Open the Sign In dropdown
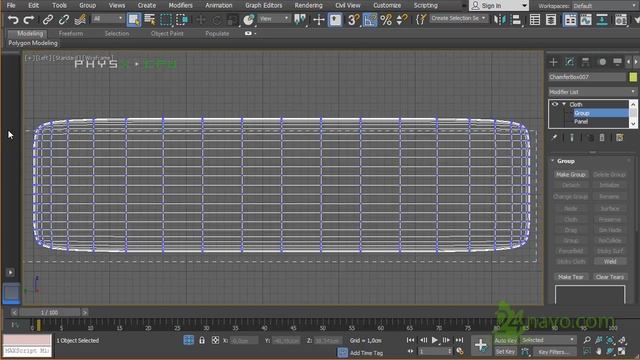 (499, 6)
